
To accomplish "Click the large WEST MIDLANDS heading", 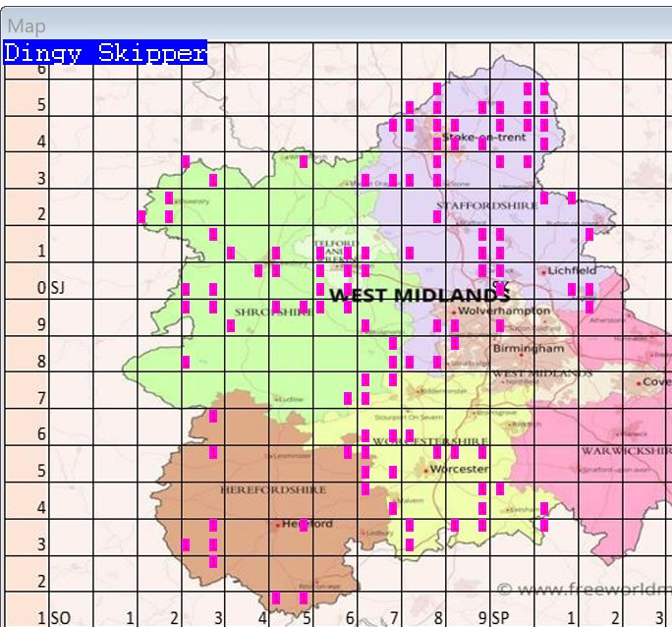I will click(x=419, y=295).
